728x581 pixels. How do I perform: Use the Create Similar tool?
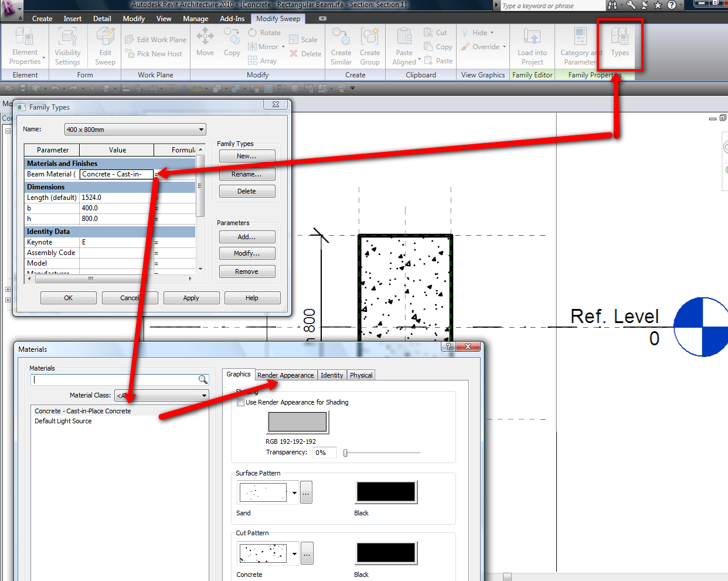pos(341,47)
